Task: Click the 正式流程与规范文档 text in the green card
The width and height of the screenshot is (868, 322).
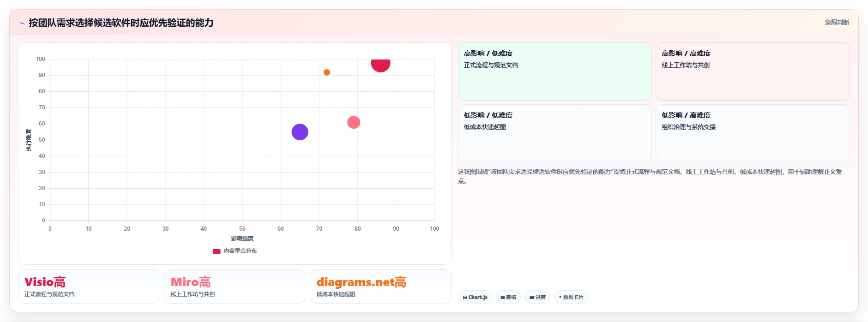Action: click(491, 66)
